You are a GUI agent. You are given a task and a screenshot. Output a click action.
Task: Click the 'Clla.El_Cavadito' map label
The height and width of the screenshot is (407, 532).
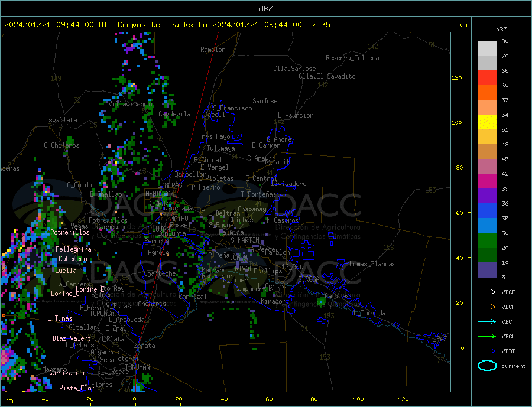327,76
